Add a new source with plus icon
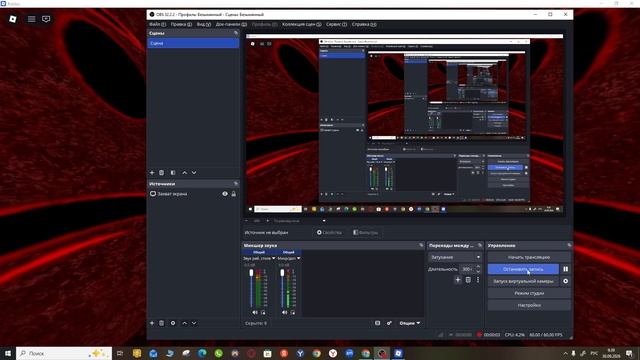Screen dimensions: 640x360 (152, 323)
